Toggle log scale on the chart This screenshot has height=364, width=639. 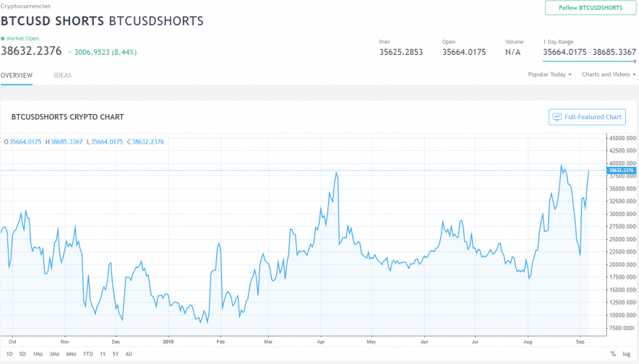pyautogui.click(x=626, y=354)
